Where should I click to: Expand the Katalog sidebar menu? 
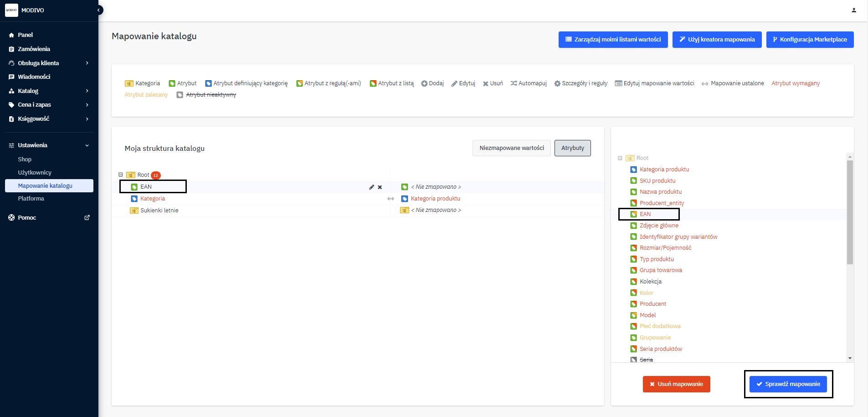87,91
